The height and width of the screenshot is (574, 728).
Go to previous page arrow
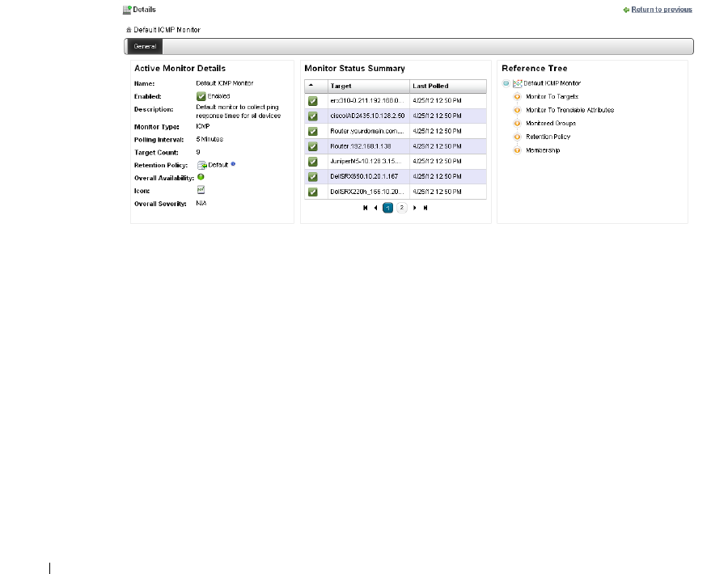pyautogui.click(x=375, y=208)
